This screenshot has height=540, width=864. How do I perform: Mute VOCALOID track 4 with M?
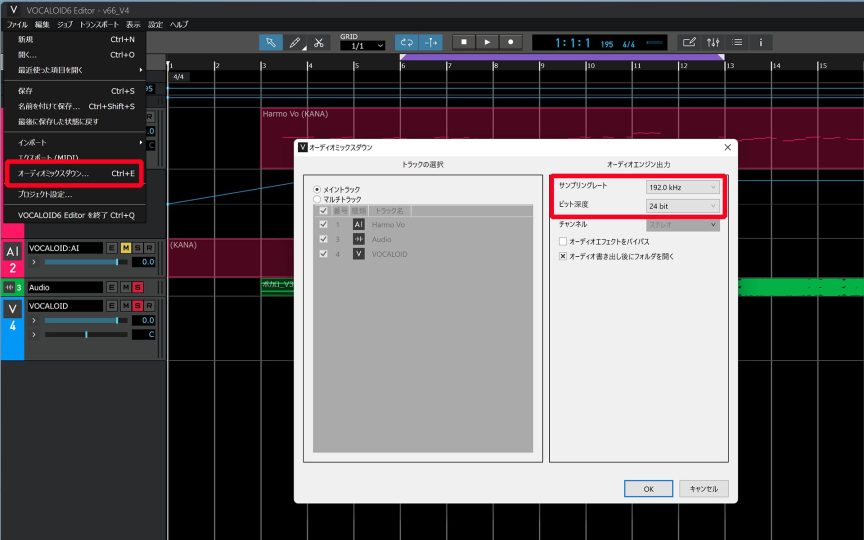click(126, 306)
